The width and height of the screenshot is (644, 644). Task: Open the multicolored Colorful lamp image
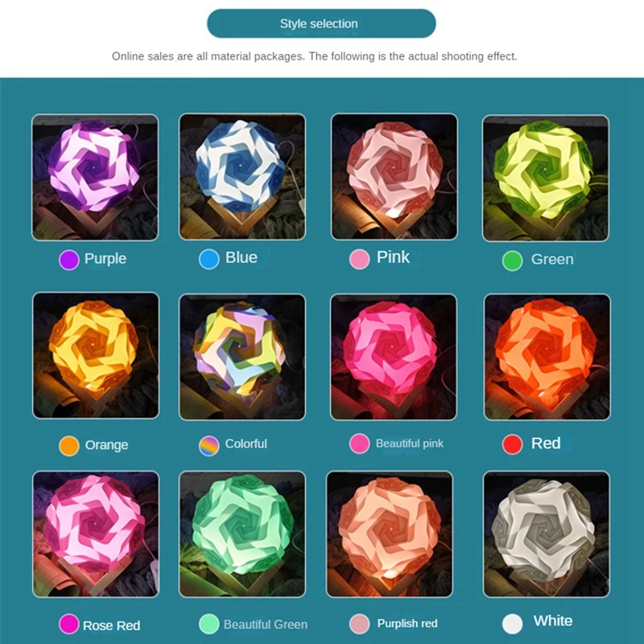[242, 357]
